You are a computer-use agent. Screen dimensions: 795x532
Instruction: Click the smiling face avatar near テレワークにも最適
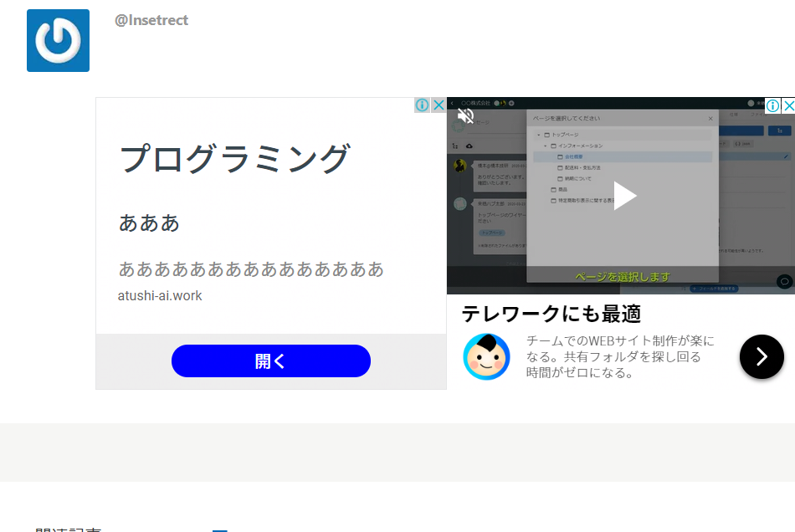[x=486, y=356]
